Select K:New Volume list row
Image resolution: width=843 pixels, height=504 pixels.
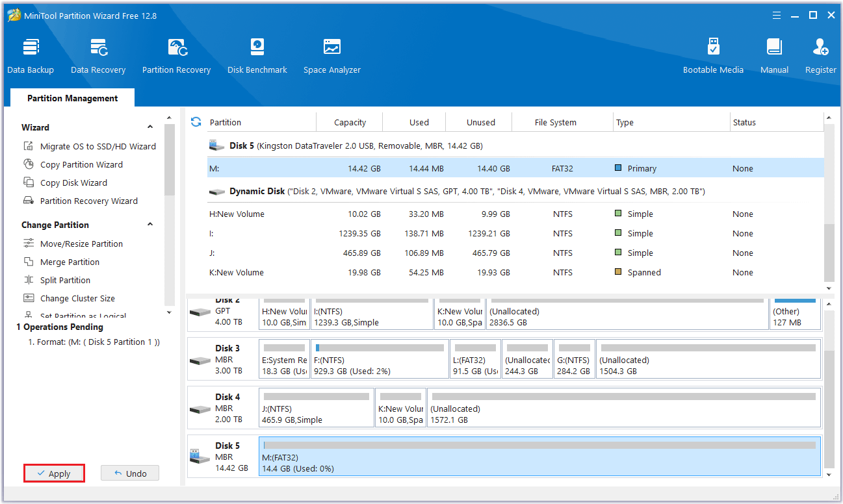pyautogui.click(x=515, y=272)
